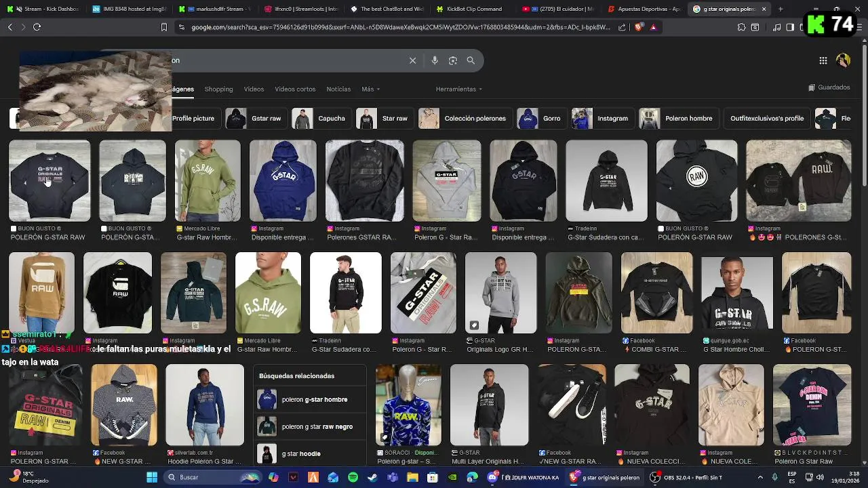Open File Explorer from the taskbar
This screenshot has height=488, width=868.
pos(412,477)
